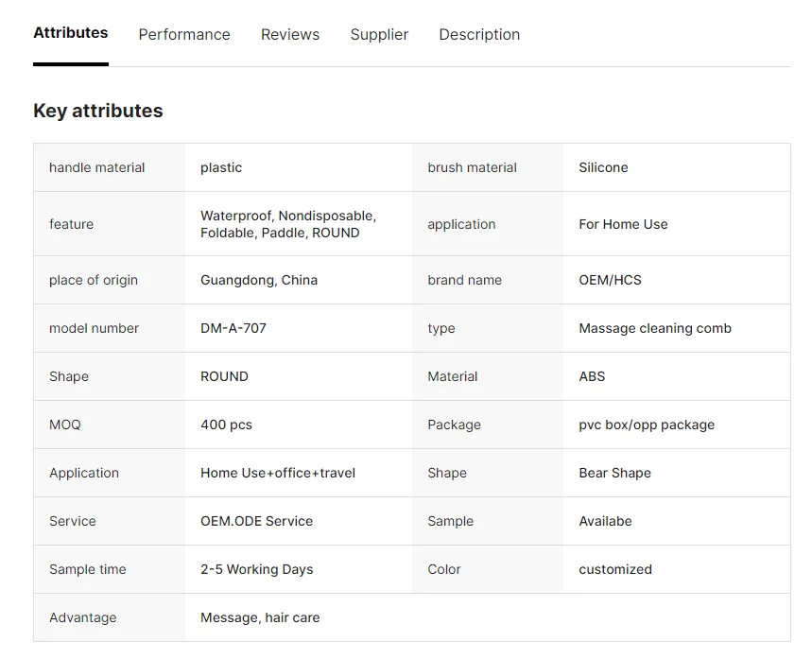
Task: Select the 'MOQ' label
Action: (64, 425)
